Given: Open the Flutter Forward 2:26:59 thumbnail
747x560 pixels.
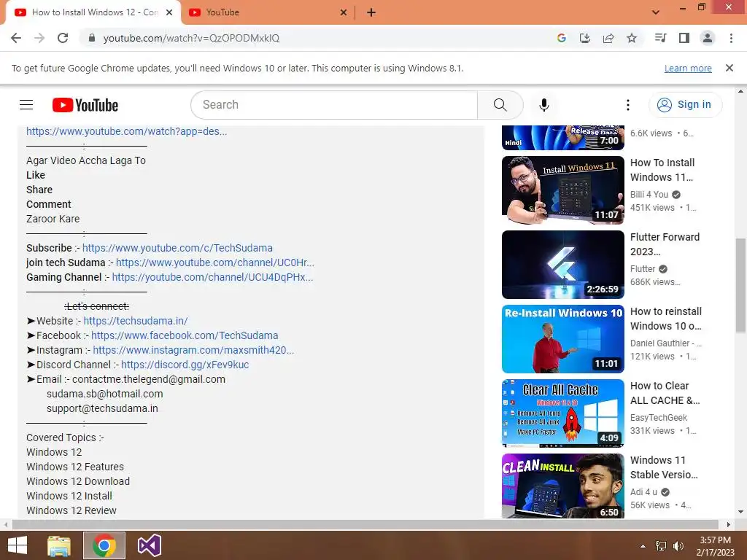Looking at the screenshot, I should [x=562, y=264].
